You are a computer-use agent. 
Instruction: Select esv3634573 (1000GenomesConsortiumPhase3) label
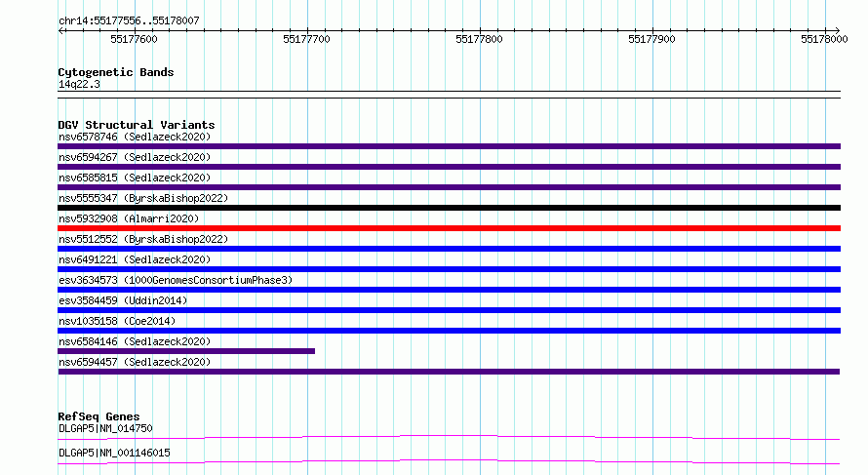point(176,280)
